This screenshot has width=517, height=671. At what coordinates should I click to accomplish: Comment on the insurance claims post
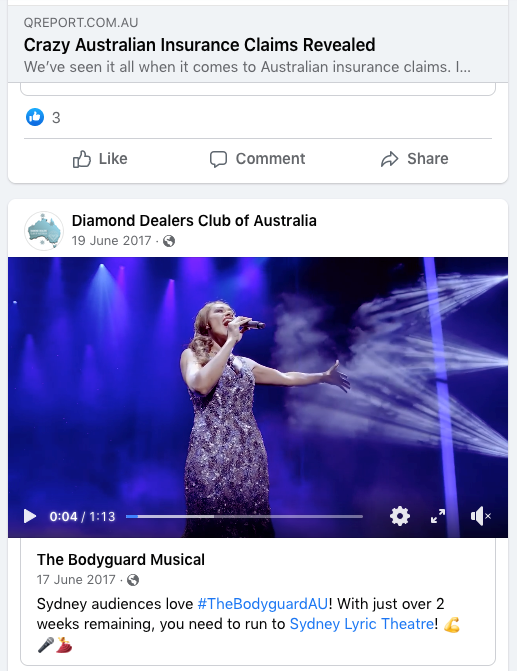click(x=258, y=159)
